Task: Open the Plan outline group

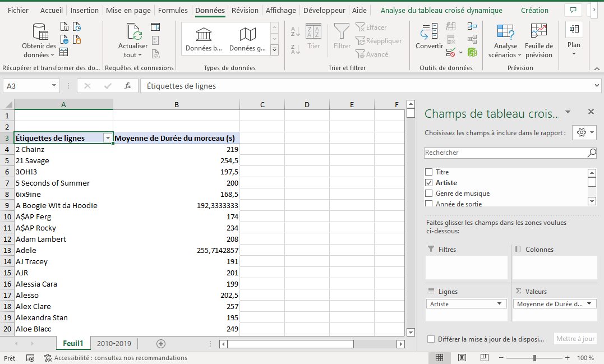Action: click(x=574, y=39)
